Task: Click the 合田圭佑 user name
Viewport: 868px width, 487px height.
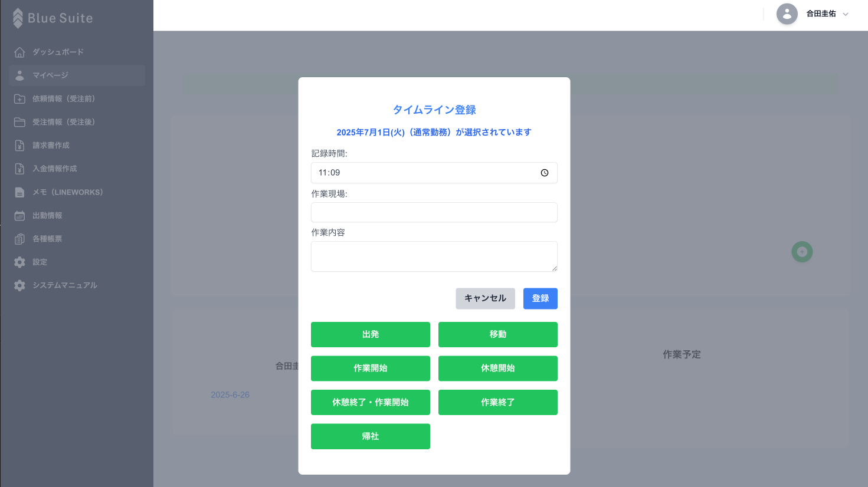Action: pyautogui.click(x=821, y=14)
